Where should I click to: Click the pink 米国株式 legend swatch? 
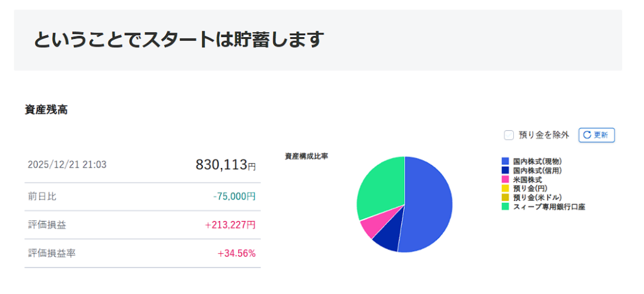coord(505,179)
